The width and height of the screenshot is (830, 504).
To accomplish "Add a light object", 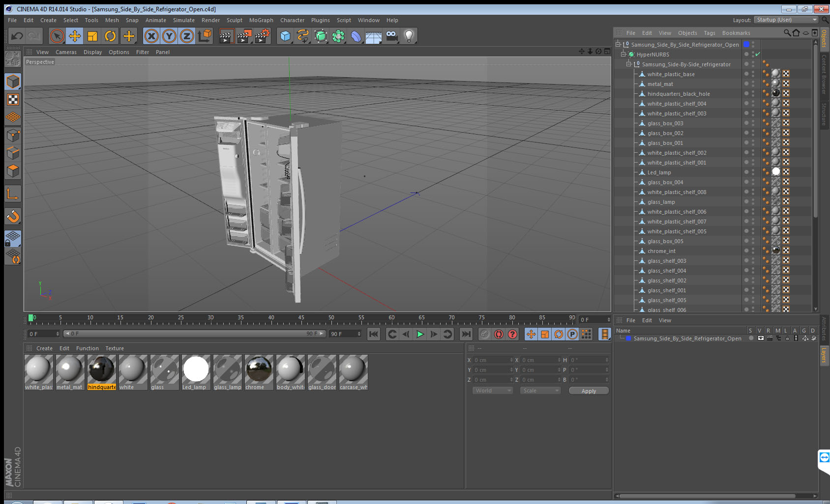I will 409,36.
